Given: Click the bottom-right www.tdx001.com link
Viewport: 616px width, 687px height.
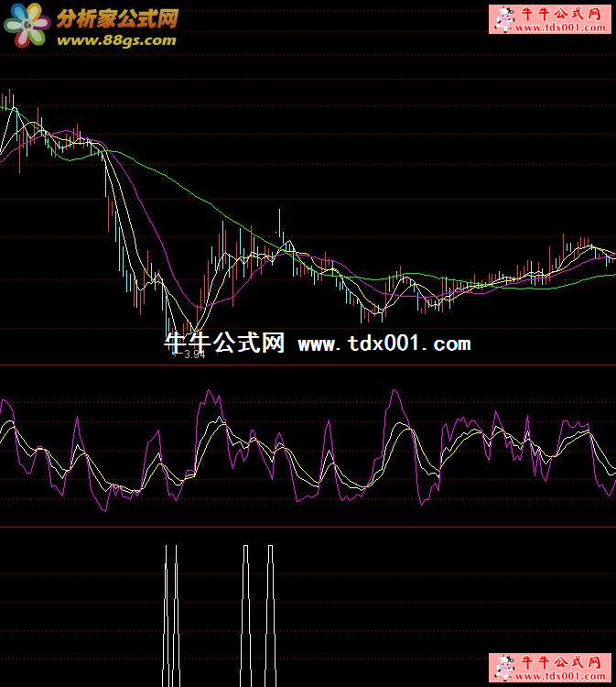Looking at the screenshot, I should pos(560,676).
